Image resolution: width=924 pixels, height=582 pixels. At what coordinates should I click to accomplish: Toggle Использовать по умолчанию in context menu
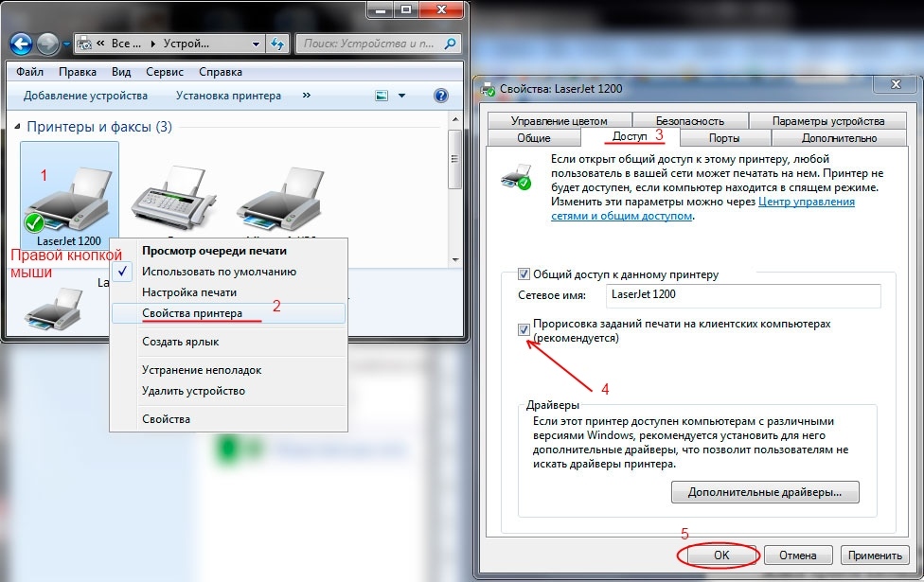[229, 272]
